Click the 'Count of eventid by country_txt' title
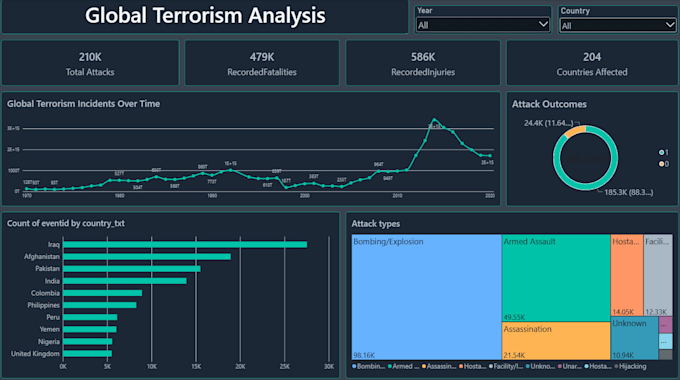Image resolution: width=680 pixels, height=380 pixels. [65, 223]
